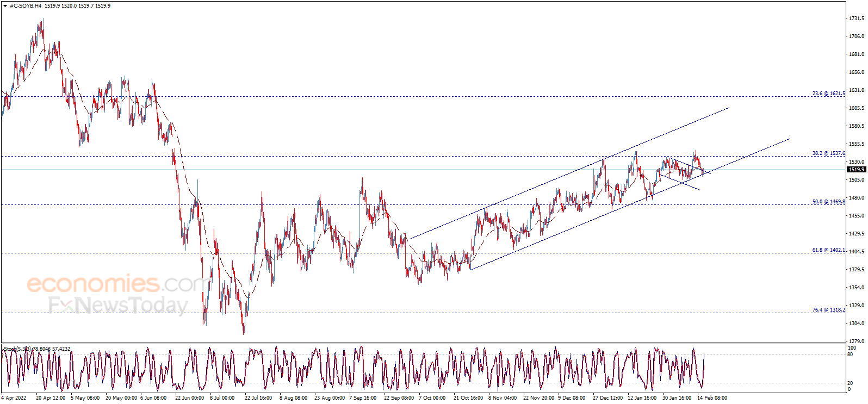Image resolution: width=868 pixels, height=404 pixels.
Task: Click the 1656.0 price axis label
Action: [857, 72]
